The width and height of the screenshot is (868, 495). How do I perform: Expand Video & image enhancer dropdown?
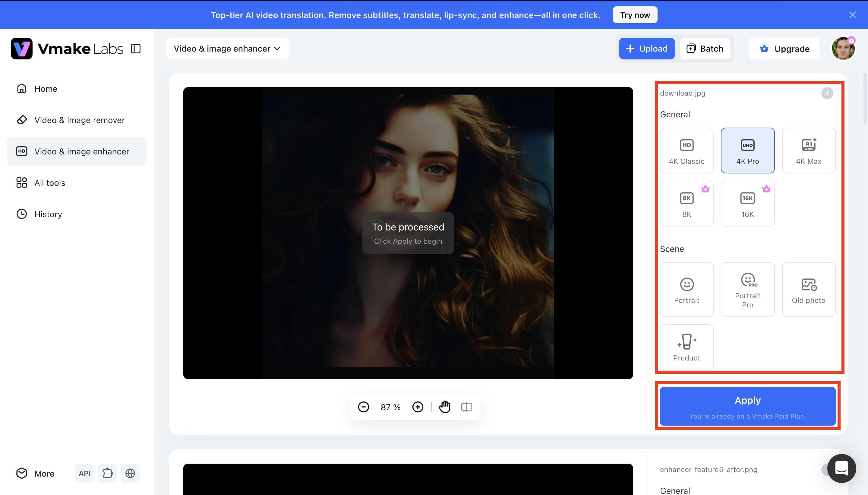click(x=227, y=49)
